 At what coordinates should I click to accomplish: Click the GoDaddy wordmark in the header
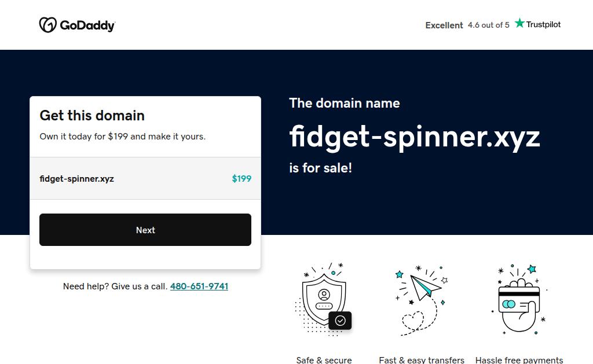coord(87,25)
